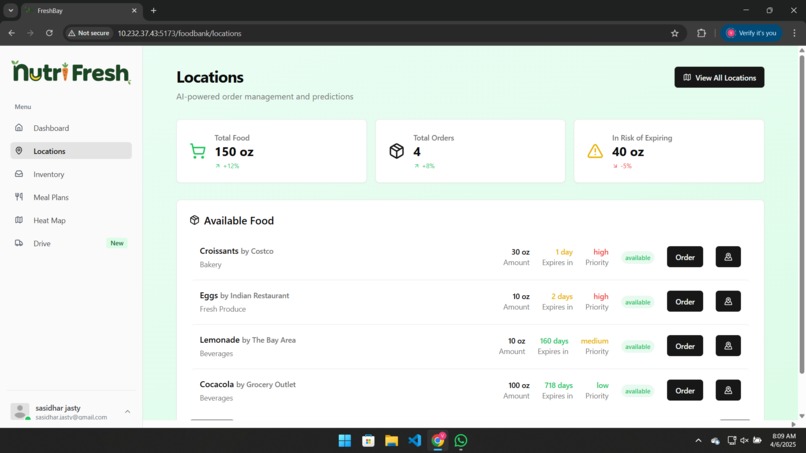
Task: Click the page vertical scrollbar
Action: tap(801, 213)
